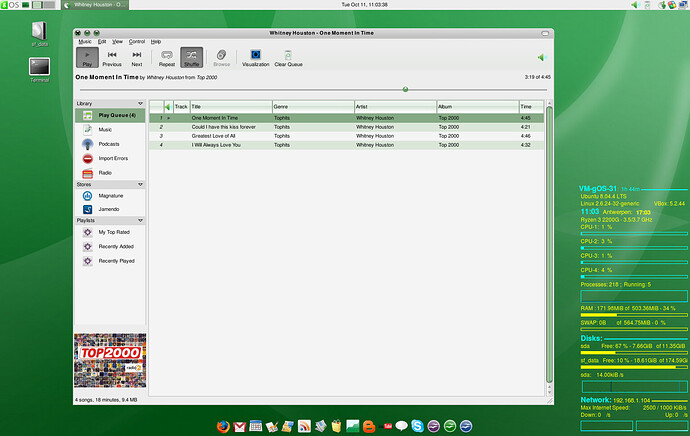The width and height of the screenshot is (690, 436).
Task: Sort by the Genre column header
Action: pos(313,106)
